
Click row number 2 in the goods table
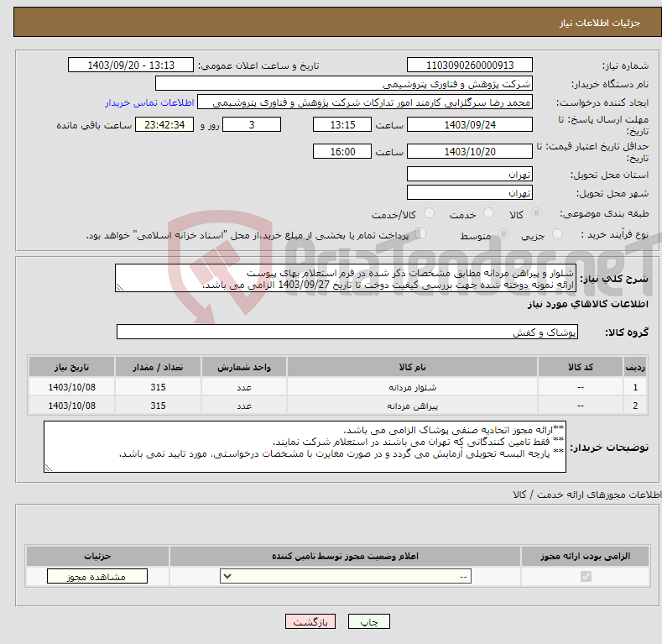(x=635, y=406)
